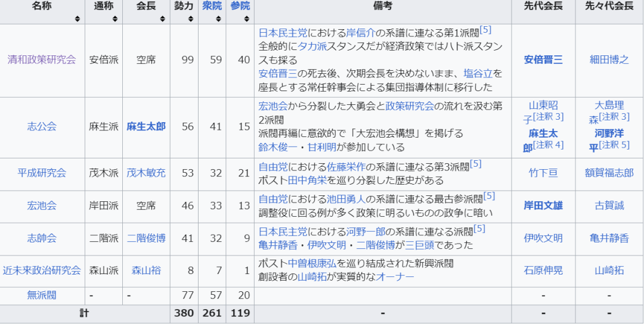Open footnote 注釈 5 beside 河野洋平
This screenshot has height=324, width=644.
coord(614,144)
